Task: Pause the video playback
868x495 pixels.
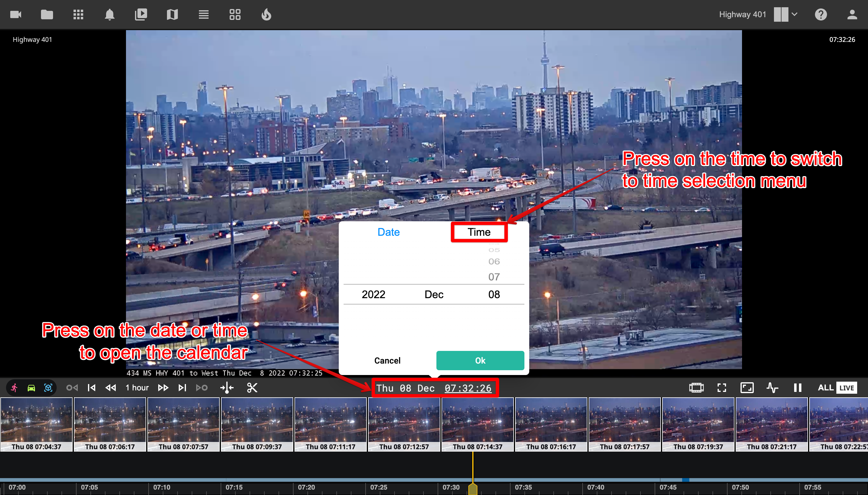Action: click(798, 388)
